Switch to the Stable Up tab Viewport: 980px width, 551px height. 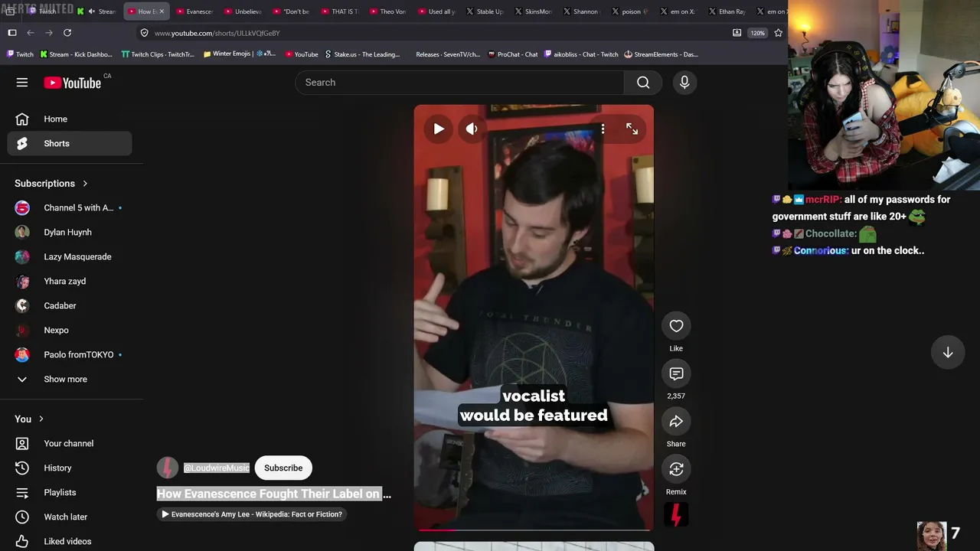484,11
